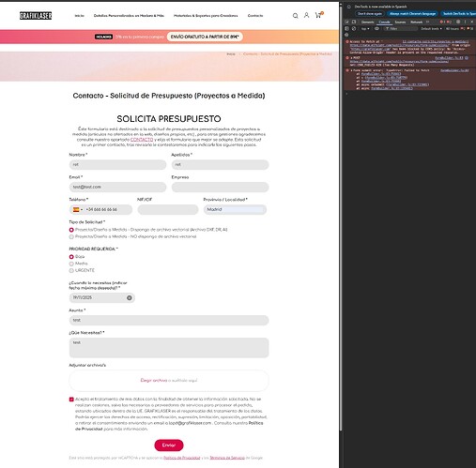Select the 'URGENTE' priority radio

pos(71,270)
